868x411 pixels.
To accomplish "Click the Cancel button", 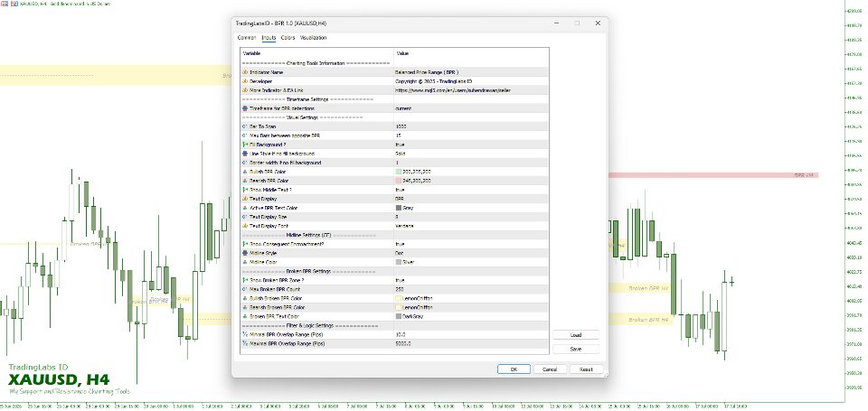I will (550, 369).
